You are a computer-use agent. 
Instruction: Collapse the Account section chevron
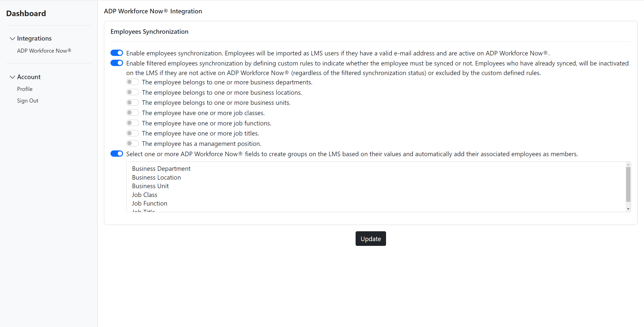pos(12,77)
